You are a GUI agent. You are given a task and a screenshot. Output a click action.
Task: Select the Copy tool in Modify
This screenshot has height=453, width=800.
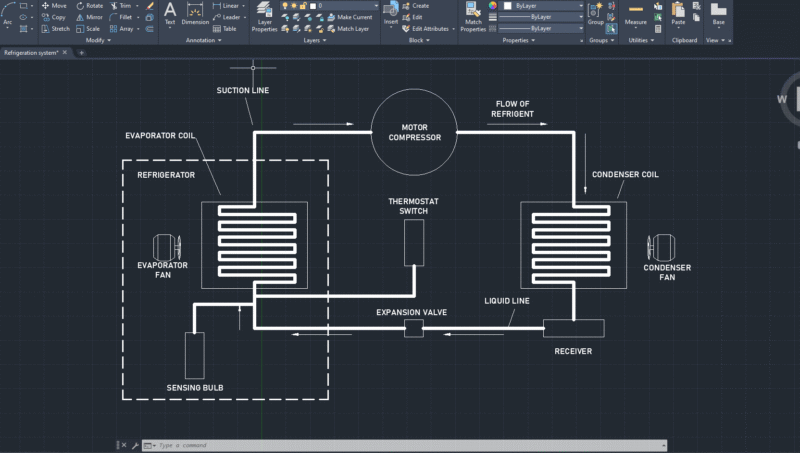point(54,17)
